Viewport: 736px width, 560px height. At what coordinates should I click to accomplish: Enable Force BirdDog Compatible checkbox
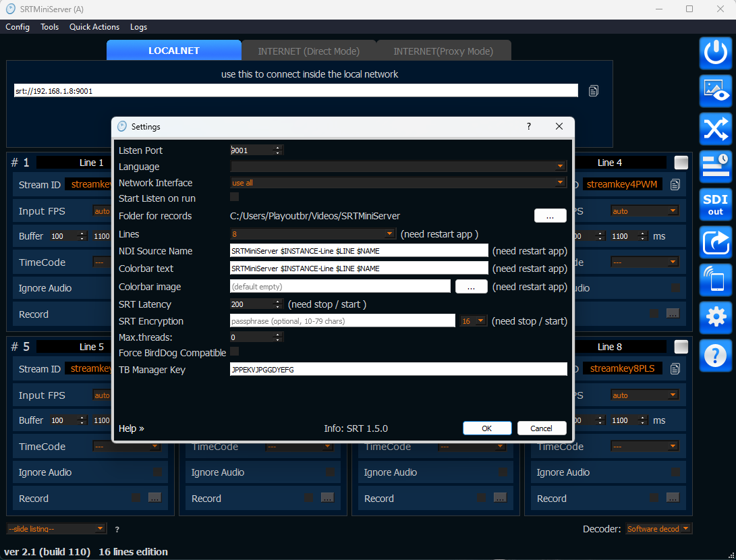(234, 351)
